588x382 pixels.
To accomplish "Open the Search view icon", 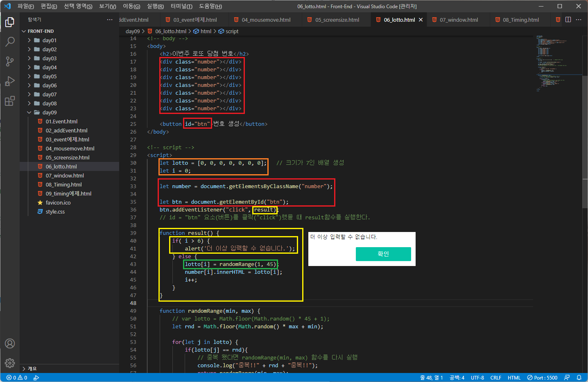I will (10, 42).
